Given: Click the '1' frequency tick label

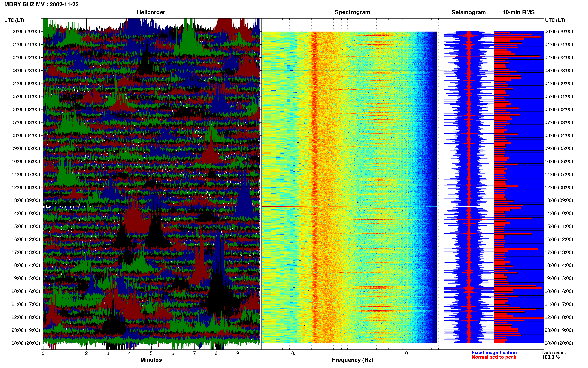Looking at the screenshot, I should tap(350, 353).
